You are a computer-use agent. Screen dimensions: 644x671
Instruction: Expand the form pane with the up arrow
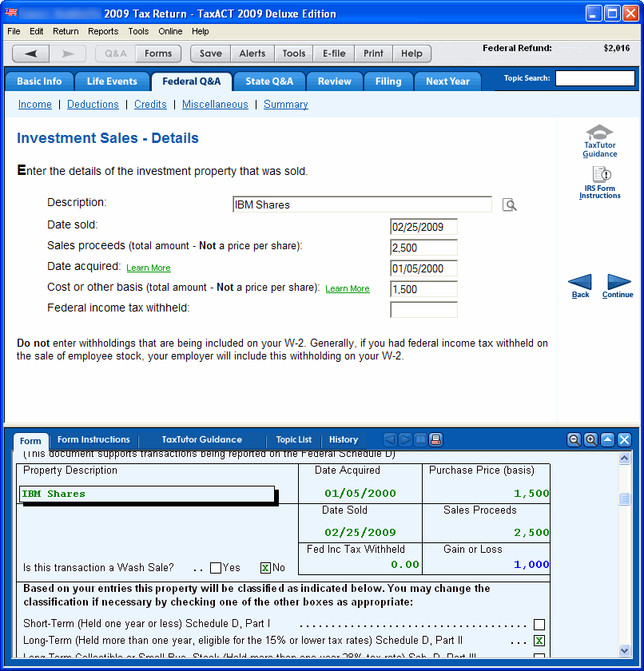607,440
